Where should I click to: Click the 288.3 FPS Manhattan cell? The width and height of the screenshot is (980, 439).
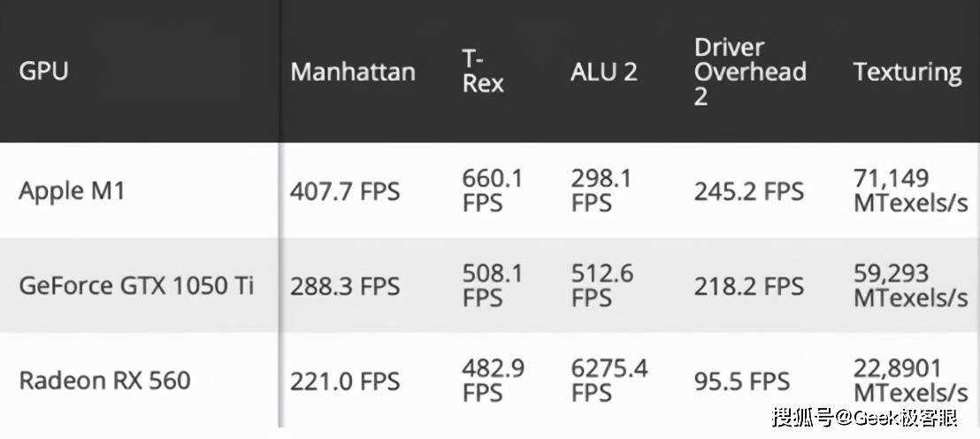coord(345,286)
